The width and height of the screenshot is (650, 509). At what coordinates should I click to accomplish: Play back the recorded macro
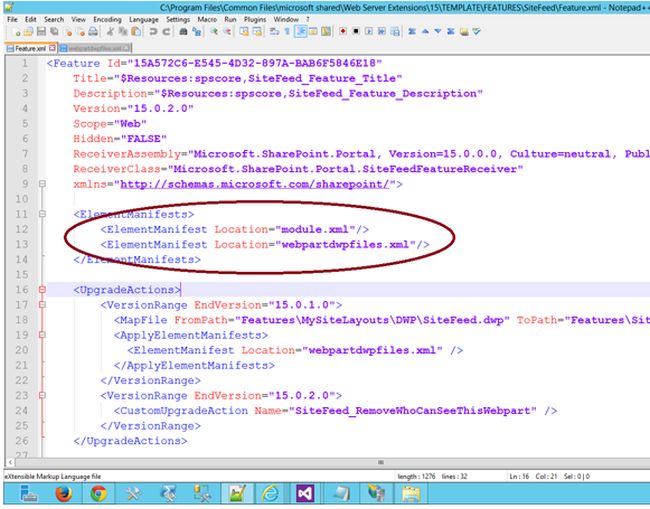coord(369,31)
